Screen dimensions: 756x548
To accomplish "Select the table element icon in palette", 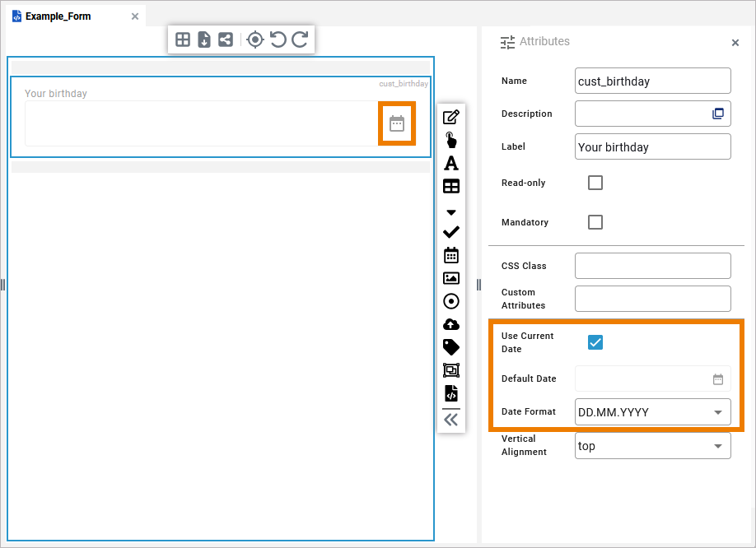I will click(451, 187).
